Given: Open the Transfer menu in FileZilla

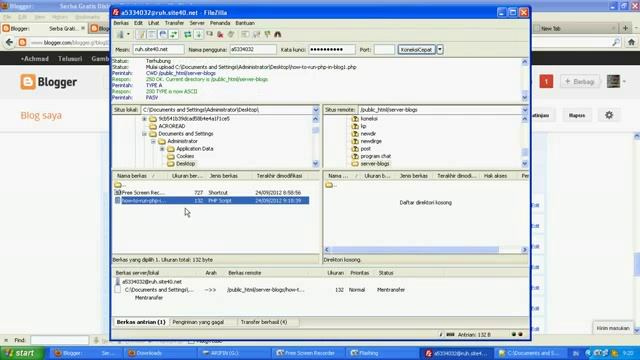Looking at the screenshot, I should (x=174, y=23).
